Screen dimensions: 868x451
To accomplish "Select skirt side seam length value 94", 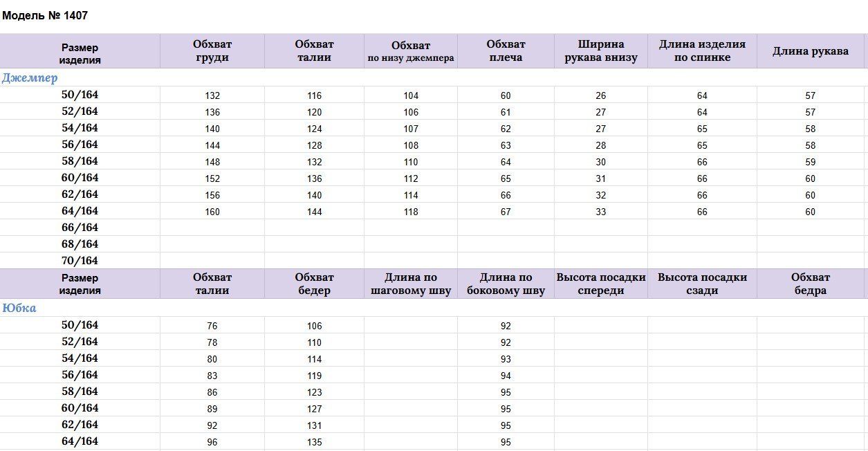I will pos(506,376).
